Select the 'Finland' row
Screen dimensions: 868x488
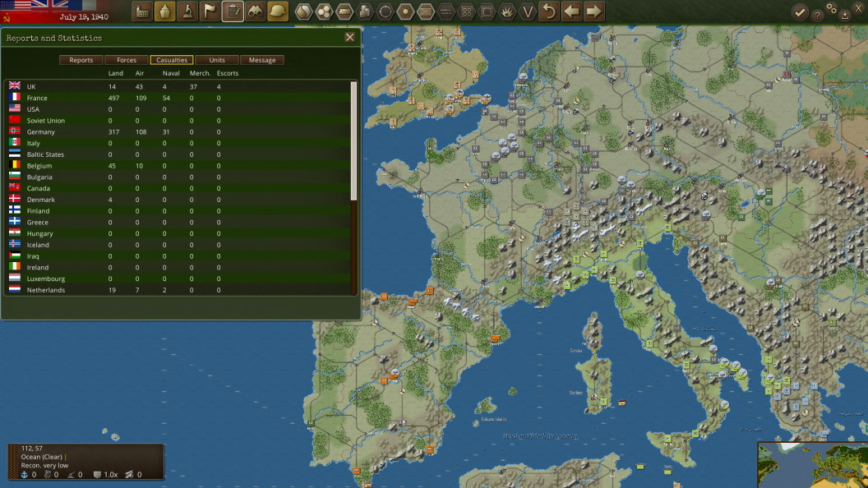178,211
